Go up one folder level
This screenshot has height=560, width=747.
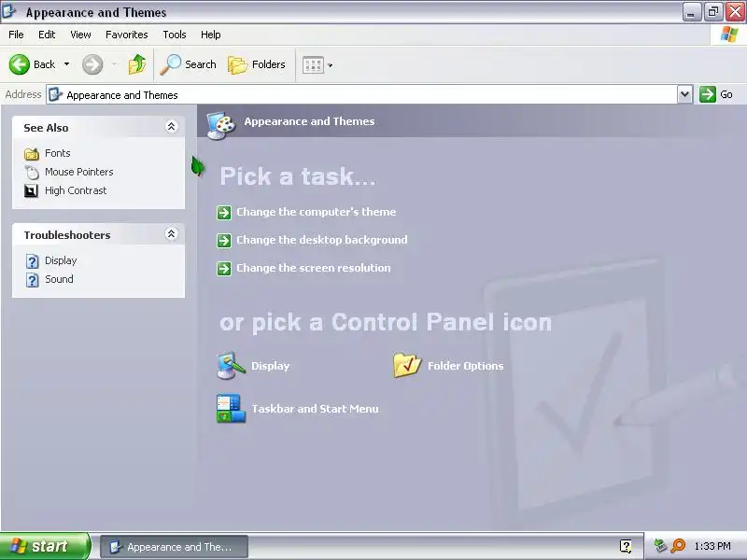[137, 64]
